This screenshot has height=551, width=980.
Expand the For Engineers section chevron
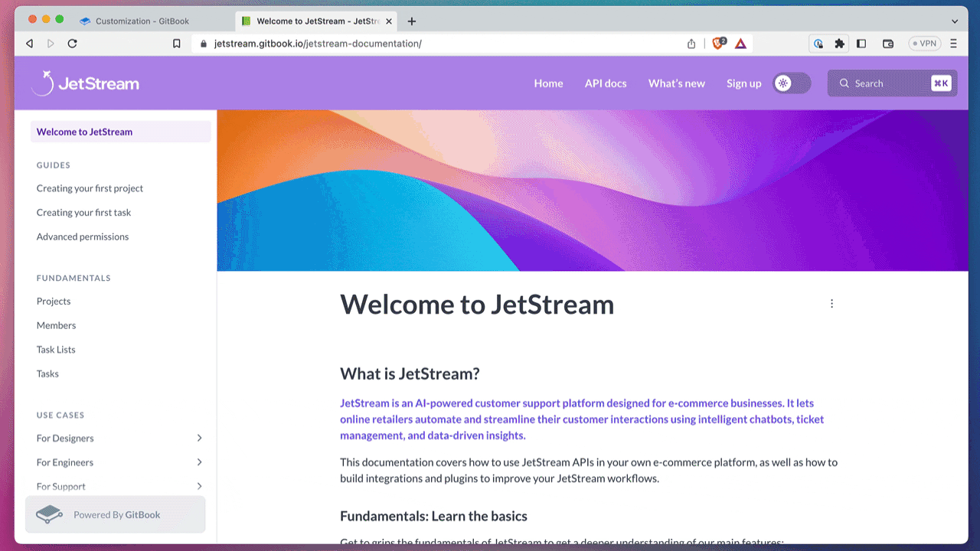coord(199,462)
